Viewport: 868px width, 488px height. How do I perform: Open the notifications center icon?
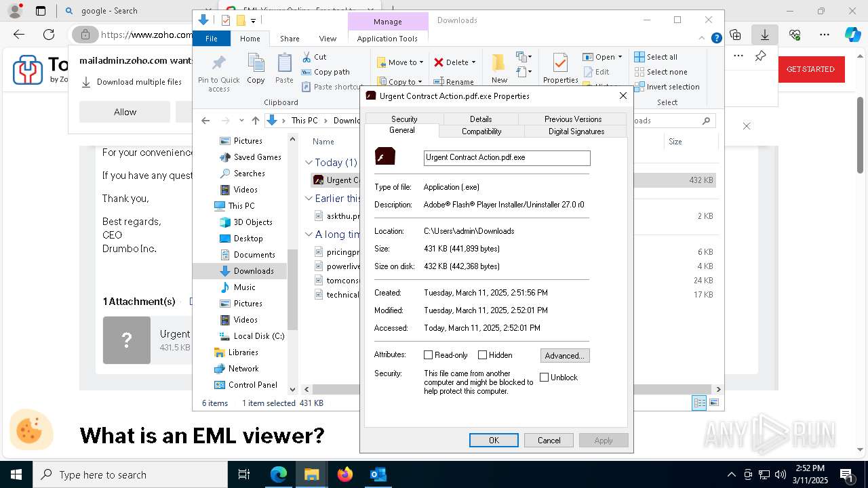coord(846,474)
